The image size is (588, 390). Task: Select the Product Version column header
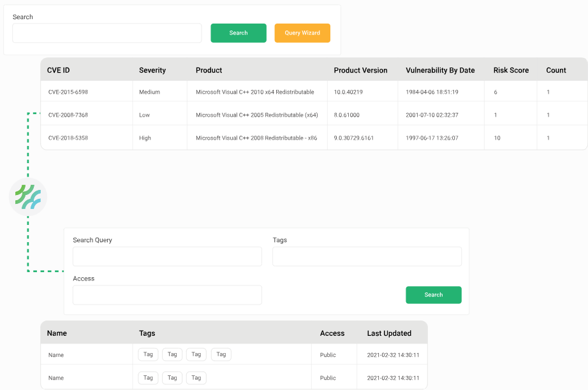tap(360, 70)
